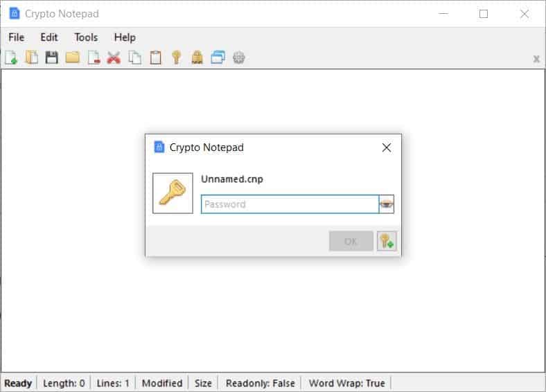Copy text using the two-pages icon
The width and height of the screenshot is (546, 392).
pos(134,57)
